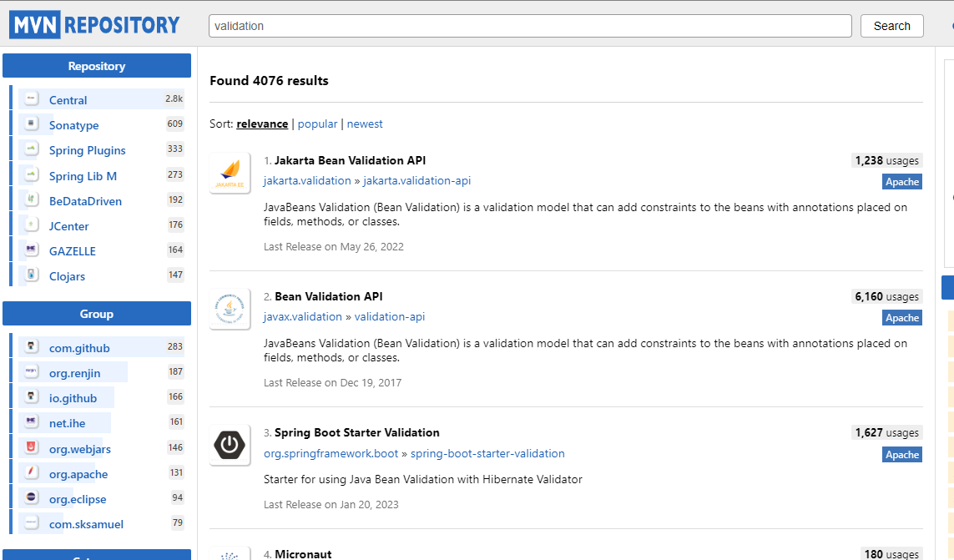
Task: Open the validation-api artifact link
Action: (390, 316)
